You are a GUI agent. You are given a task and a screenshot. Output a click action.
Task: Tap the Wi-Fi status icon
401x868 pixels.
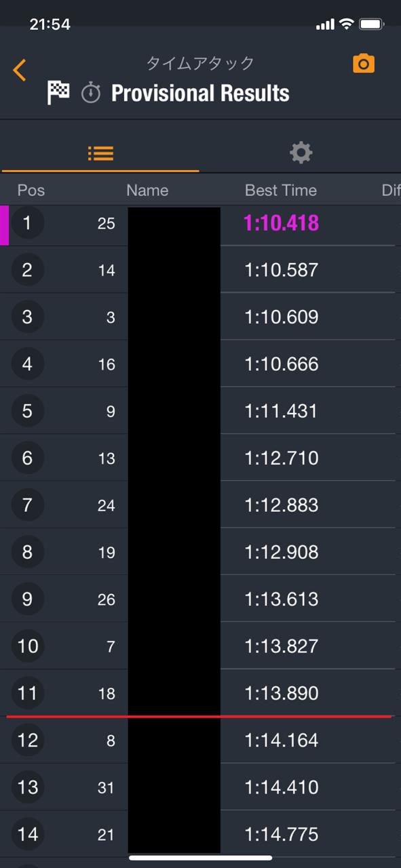tap(347, 24)
